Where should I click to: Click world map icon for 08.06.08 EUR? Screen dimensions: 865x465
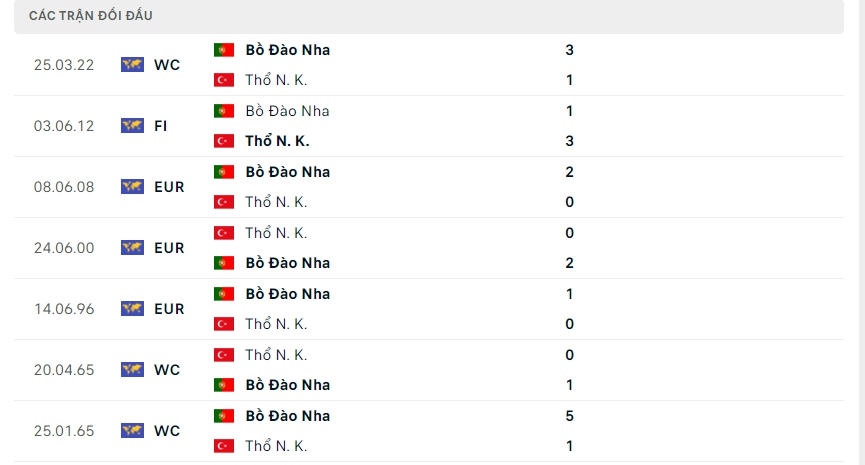pos(132,187)
